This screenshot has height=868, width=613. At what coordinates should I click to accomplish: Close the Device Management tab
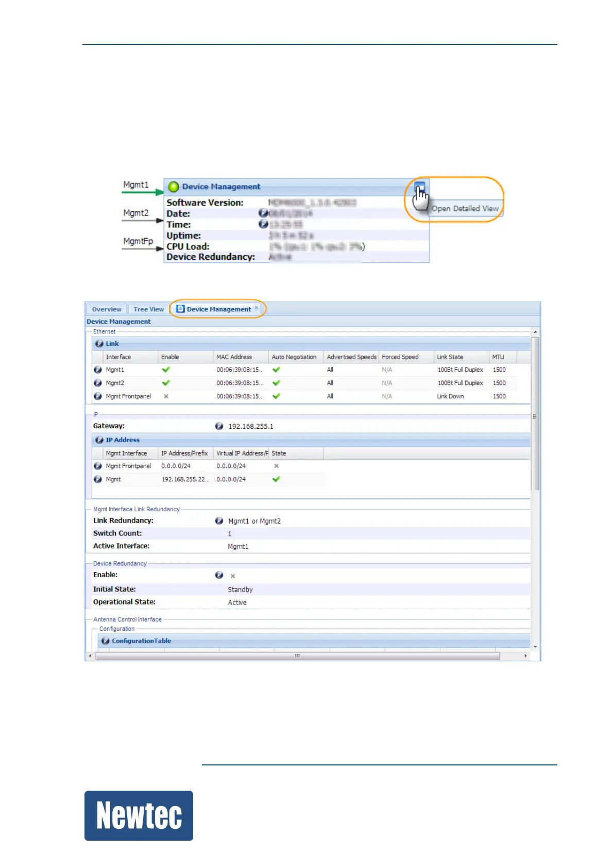[257, 308]
